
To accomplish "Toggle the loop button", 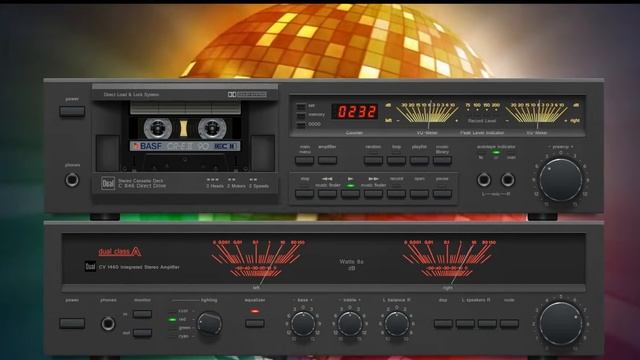I will tap(396, 160).
